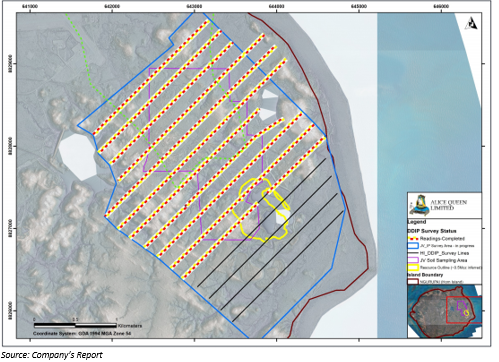Image resolution: width=499 pixels, height=362 pixels.
Task: Click the red extent rectangle in inset map
Action: 464,310
